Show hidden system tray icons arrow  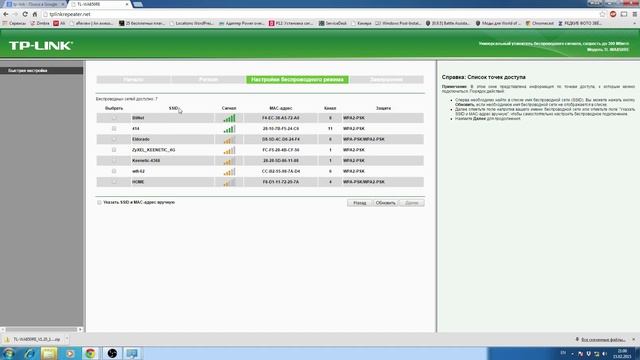click(572, 353)
